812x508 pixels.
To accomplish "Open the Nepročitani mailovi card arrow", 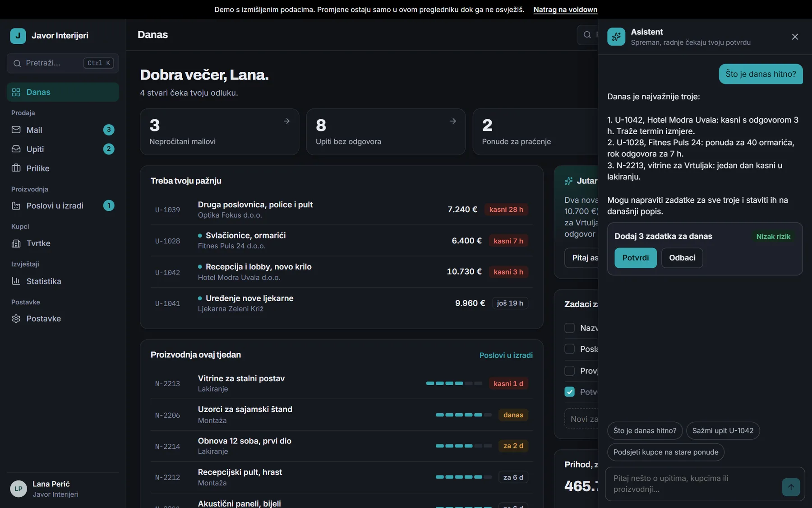I will coord(286,121).
